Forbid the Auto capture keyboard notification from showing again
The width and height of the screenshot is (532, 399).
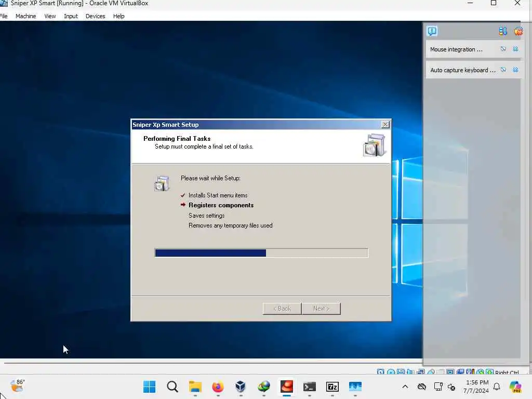(x=503, y=70)
